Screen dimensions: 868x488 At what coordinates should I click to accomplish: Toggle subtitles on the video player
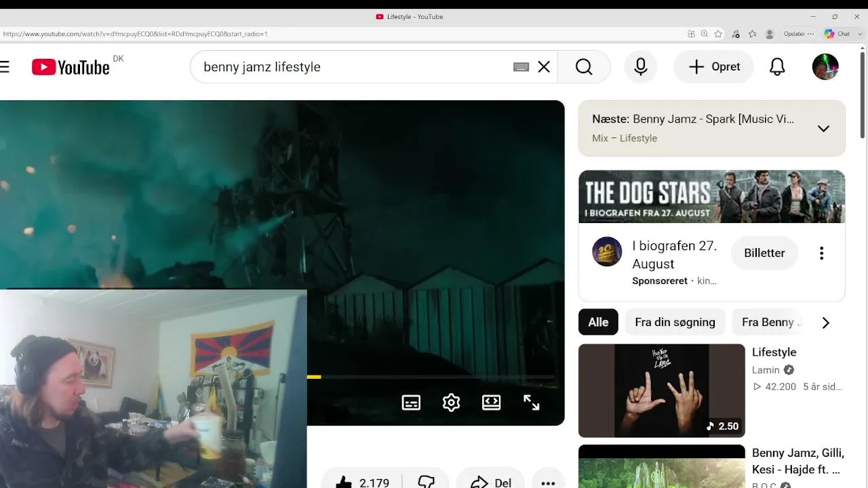tap(411, 403)
